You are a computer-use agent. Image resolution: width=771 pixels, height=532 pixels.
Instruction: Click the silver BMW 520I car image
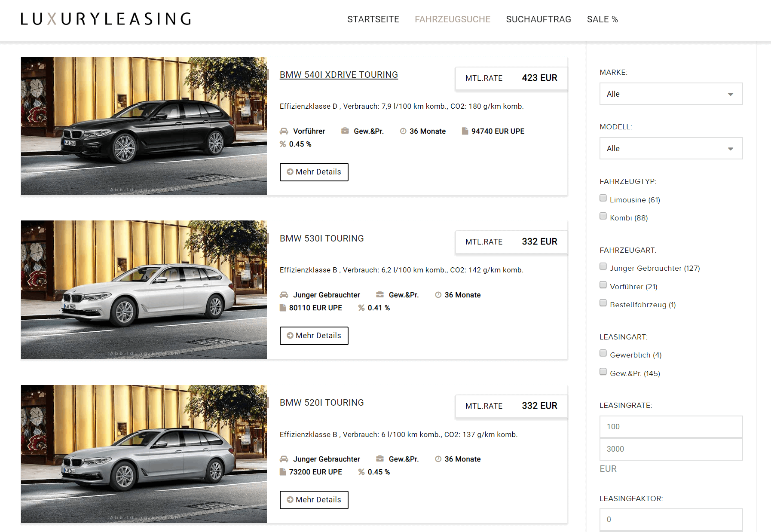click(144, 454)
